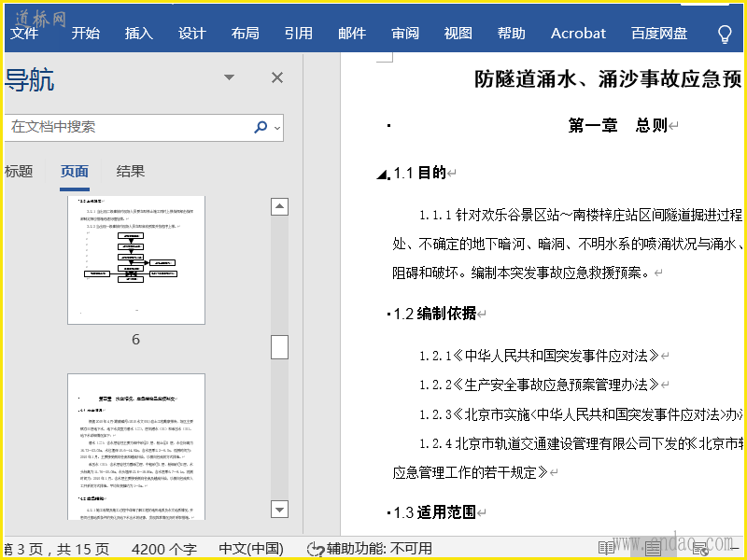Click the 第一章 总则 heading text
The width and height of the screenshot is (747, 560).
pyautogui.click(x=618, y=125)
